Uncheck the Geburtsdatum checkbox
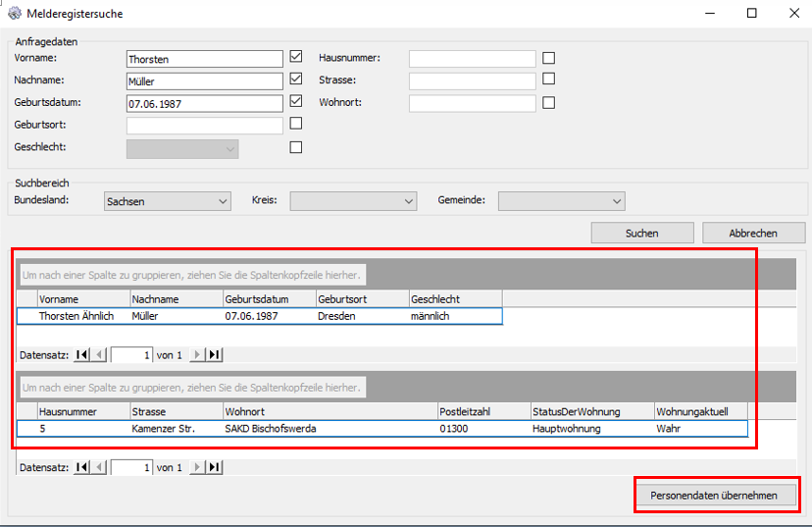 tap(296, 101)
